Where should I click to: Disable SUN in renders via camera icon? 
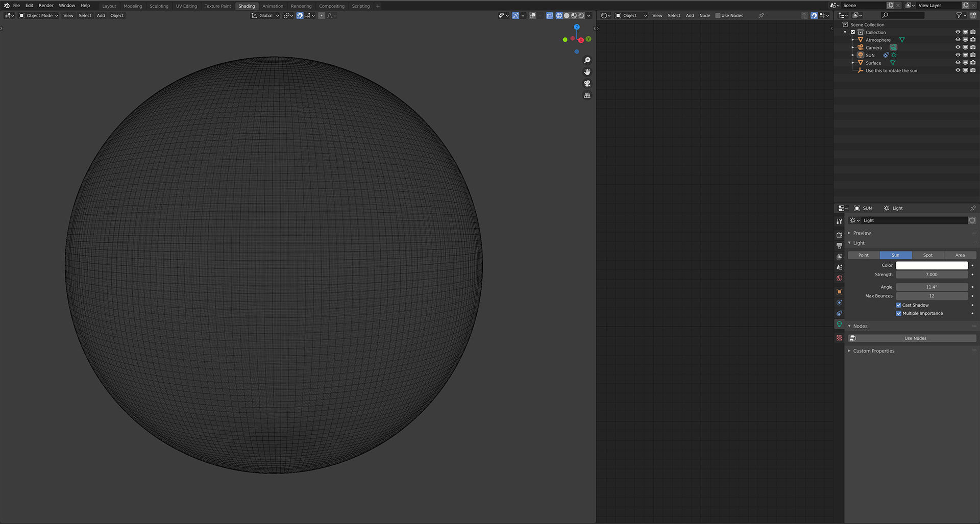[x=973, y=55]
